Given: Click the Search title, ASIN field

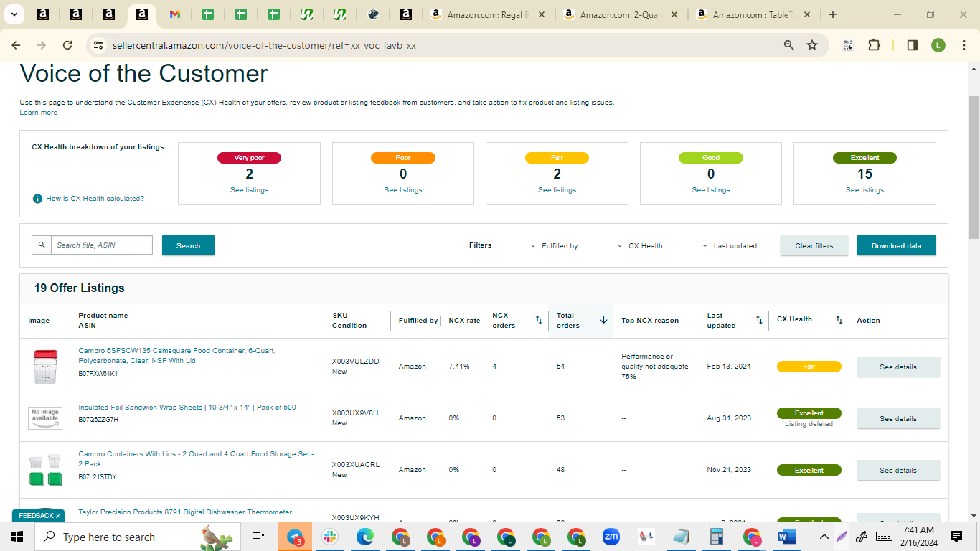Looking at the screenshot, I should point(102,245).
